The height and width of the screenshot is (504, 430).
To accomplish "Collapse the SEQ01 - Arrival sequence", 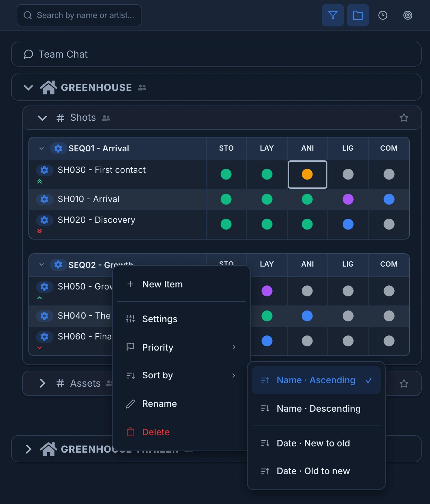I will [x=42, y=149].
